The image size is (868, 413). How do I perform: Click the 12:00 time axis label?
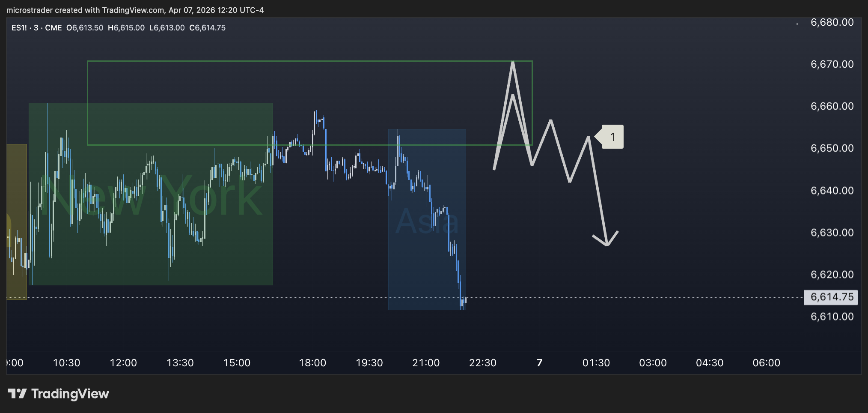click(123, 363)
